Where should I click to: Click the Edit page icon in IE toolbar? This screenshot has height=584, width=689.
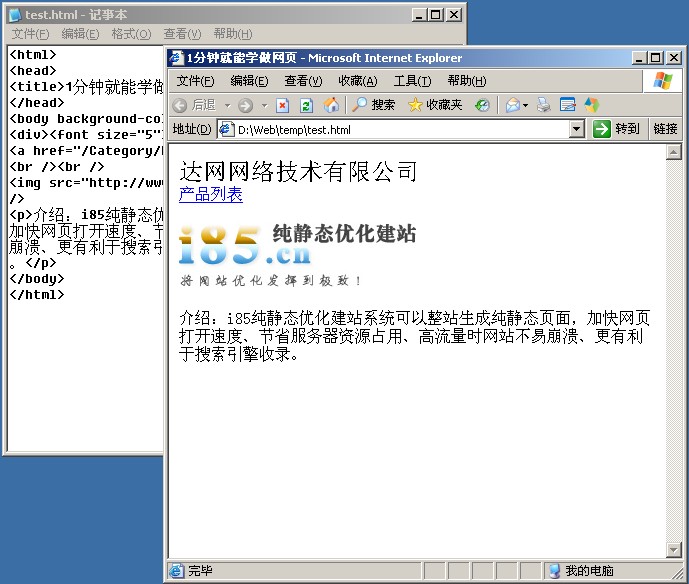click(568, 105)
